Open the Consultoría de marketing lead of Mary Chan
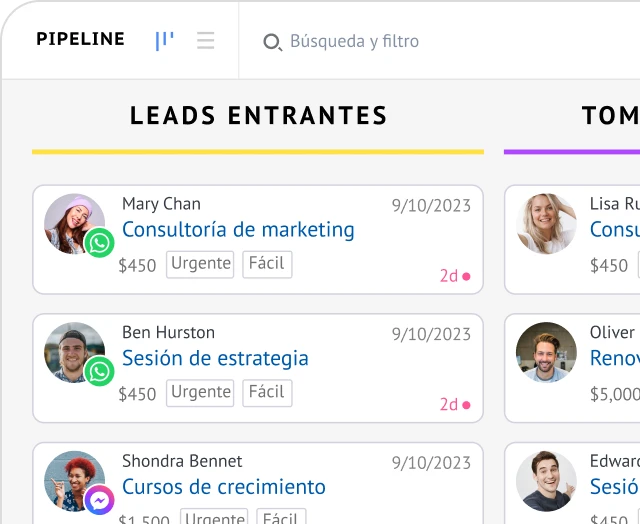Image resolution: width=640 pixels, height=524 pixels. [x=238, y=229]
